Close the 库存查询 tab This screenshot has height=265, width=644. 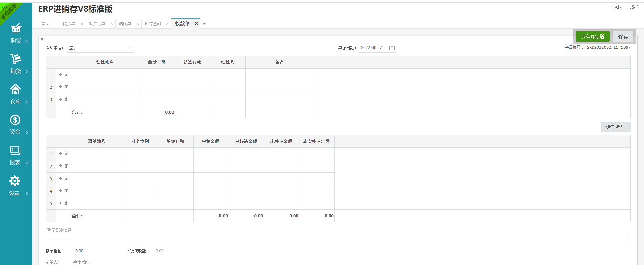coord(167,24)
